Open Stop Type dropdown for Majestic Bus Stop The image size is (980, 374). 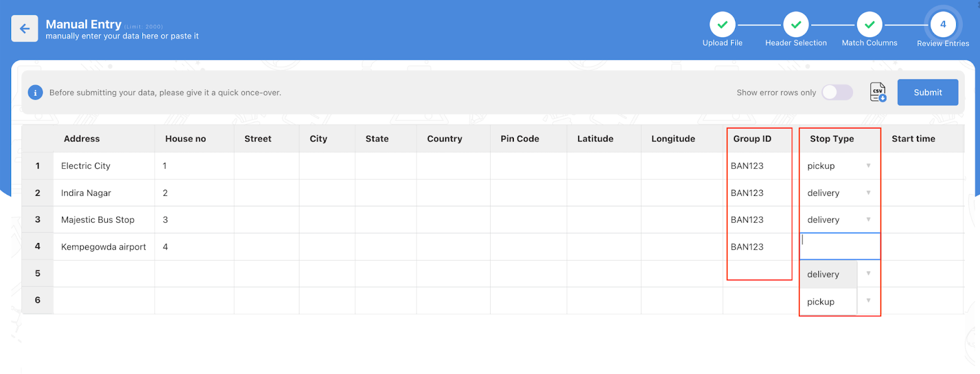[x=868, y=220]
